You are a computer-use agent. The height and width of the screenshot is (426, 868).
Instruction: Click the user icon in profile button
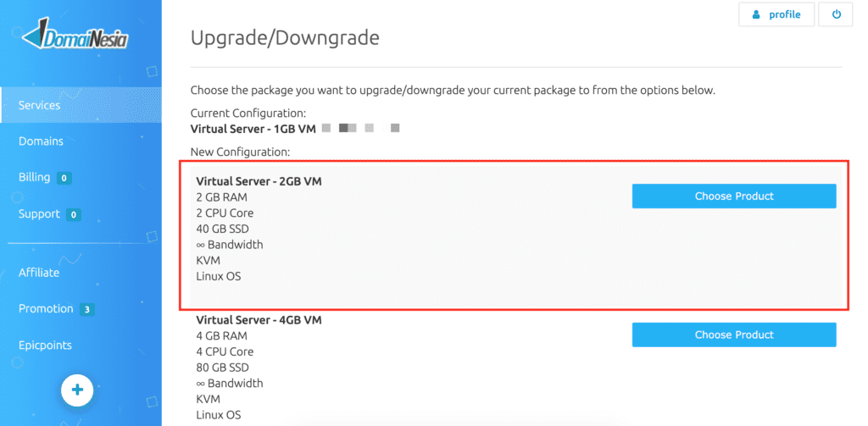(756, 15)
